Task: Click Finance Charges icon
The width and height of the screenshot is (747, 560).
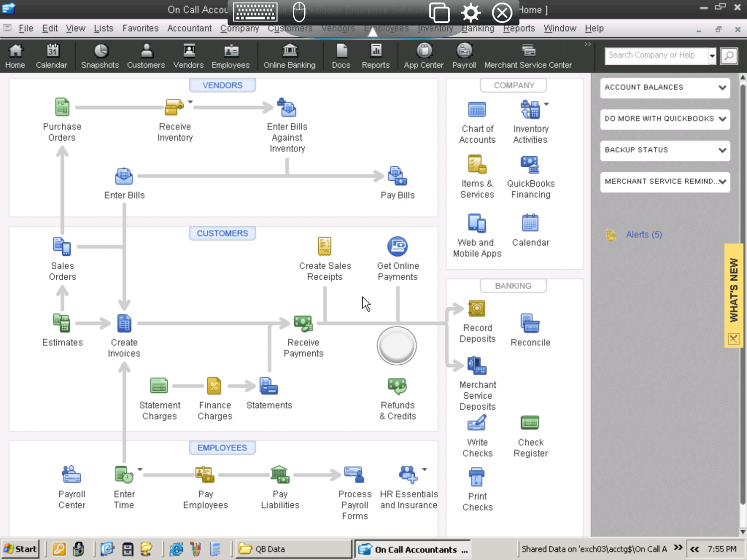Action: pyautogui.click(x=214, y=386)
